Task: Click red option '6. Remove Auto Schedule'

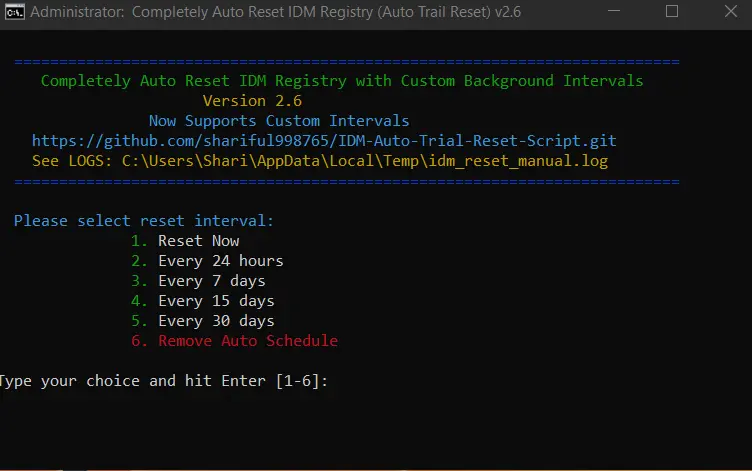Action: 235,341
